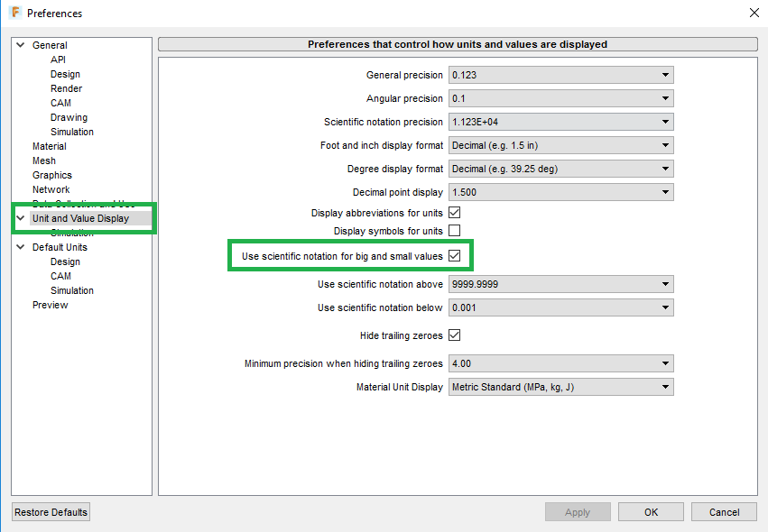This screenshot has width=768, height=532.
Task: Open the Angular precision dropdown
Action: (x=664, y=98)
